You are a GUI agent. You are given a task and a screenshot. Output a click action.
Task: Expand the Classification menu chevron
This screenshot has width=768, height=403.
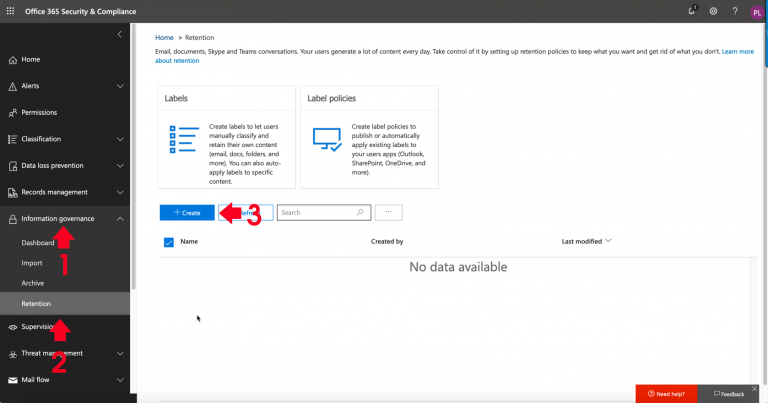click(x=120, y=139)
